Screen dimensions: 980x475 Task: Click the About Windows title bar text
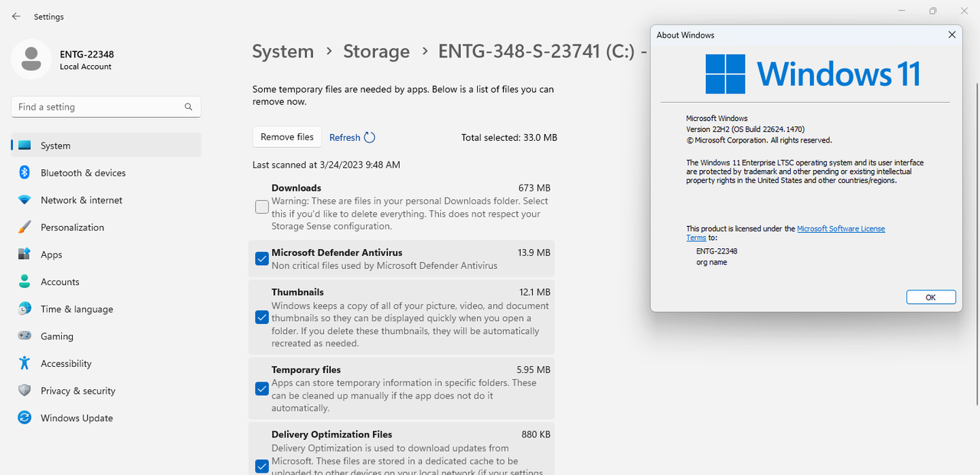[685, 34]
